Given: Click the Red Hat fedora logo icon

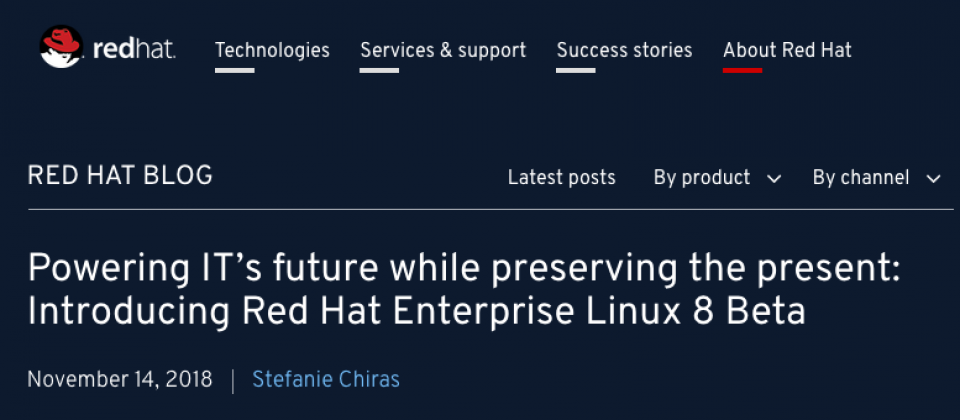Looking at the screenshot, I should point(61,47).
